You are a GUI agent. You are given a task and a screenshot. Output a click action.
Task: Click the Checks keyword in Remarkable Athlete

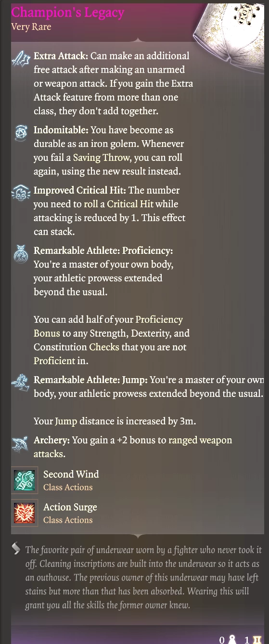104,347
